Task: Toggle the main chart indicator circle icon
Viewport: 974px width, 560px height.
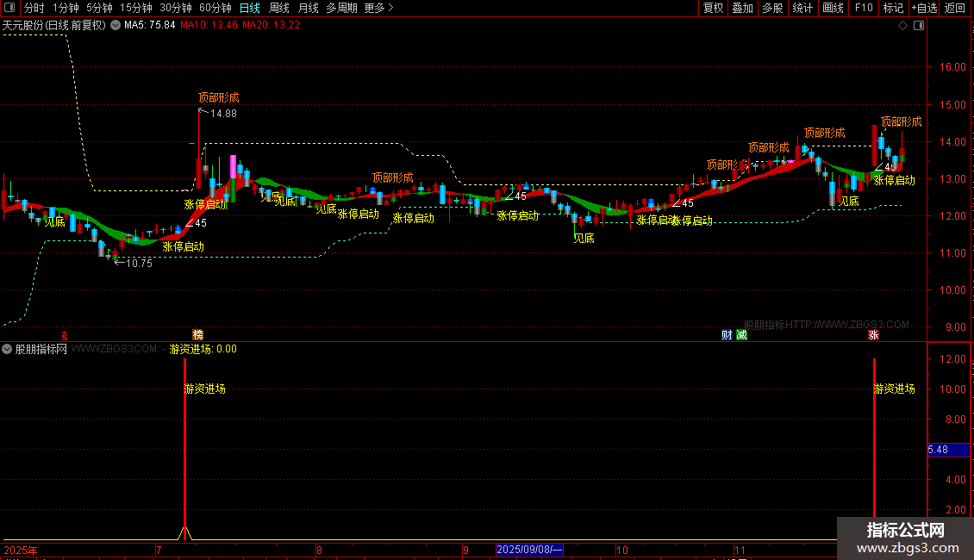Action: [x=116, y=25]
